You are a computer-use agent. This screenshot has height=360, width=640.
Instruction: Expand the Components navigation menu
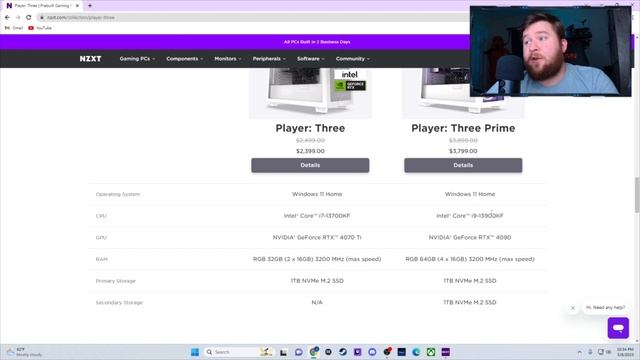184,59
